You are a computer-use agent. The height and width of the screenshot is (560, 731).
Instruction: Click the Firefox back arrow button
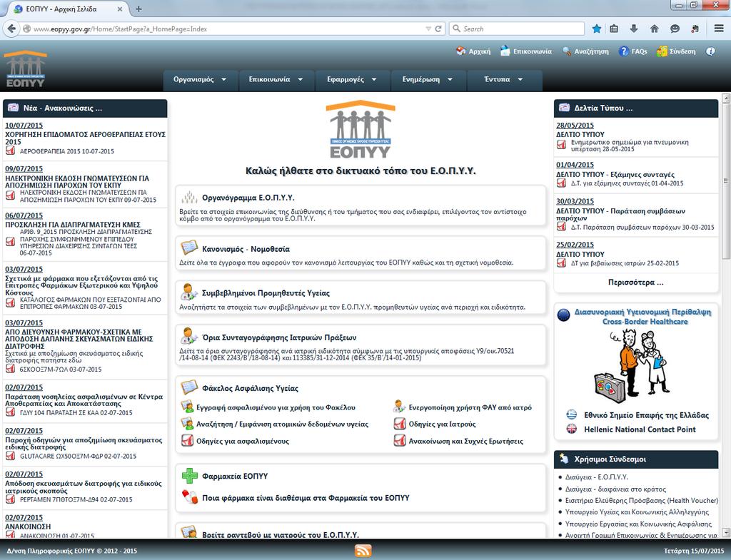(11, 29)
